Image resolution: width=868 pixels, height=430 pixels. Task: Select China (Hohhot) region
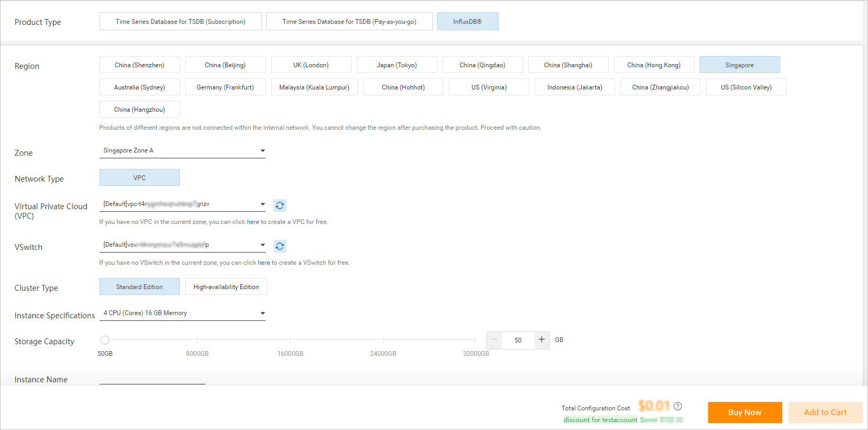click(403, 87)
